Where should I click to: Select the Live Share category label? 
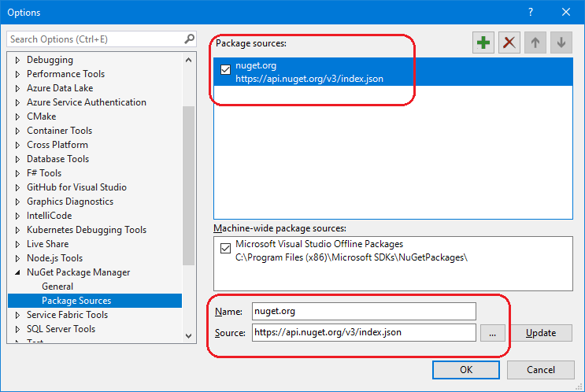point(48,244)
